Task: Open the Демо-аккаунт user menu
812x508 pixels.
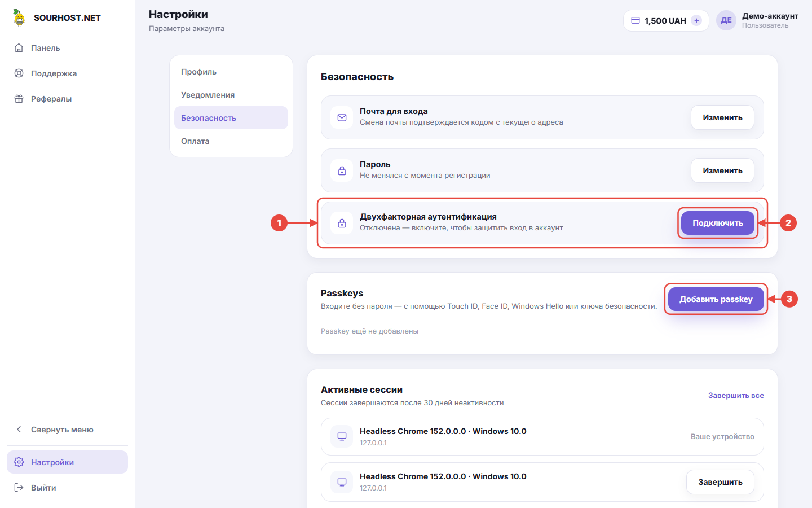Action: (757, 20)
